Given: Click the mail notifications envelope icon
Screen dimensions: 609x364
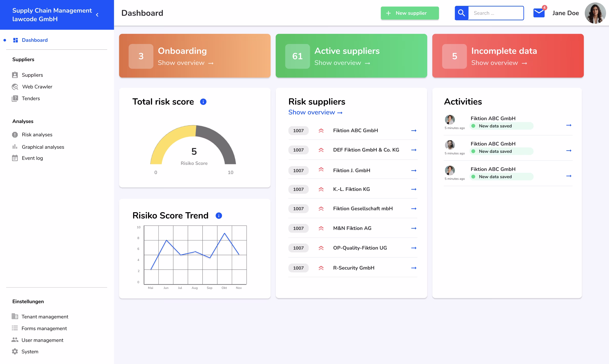Looking at the screenshot, I should tap(539, 13).
